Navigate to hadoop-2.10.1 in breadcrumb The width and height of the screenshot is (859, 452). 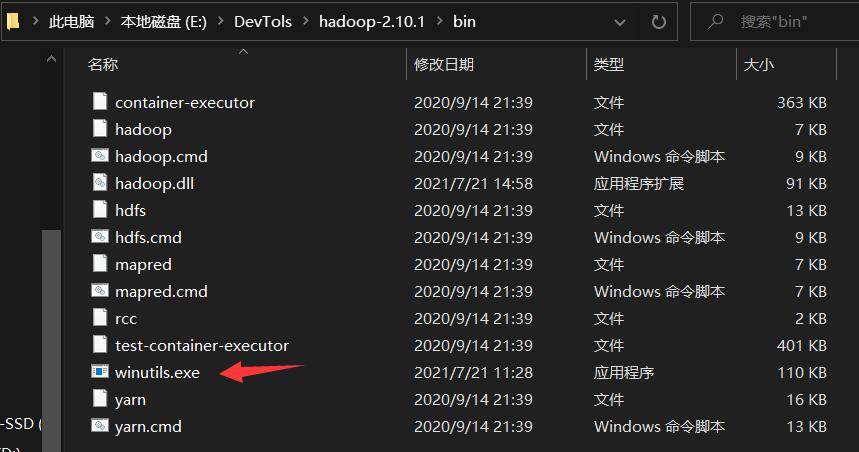pyautogui.click(x=370, y=21)
